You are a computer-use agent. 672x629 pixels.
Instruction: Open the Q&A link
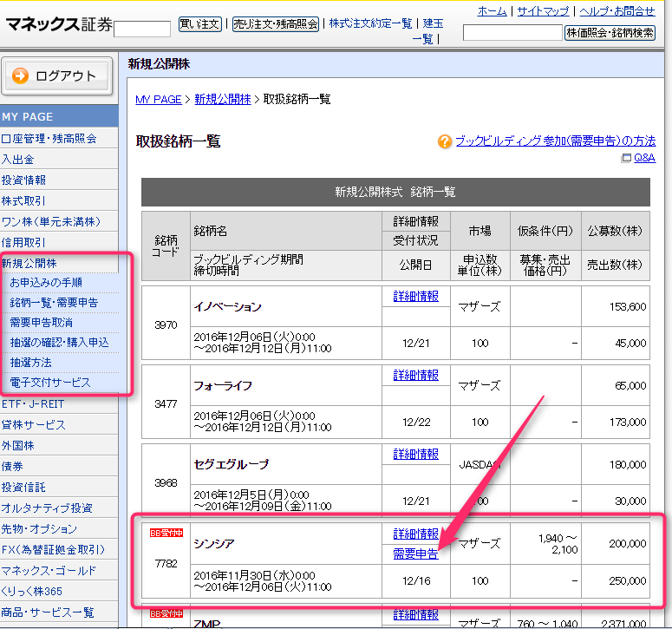click(644, 158)
